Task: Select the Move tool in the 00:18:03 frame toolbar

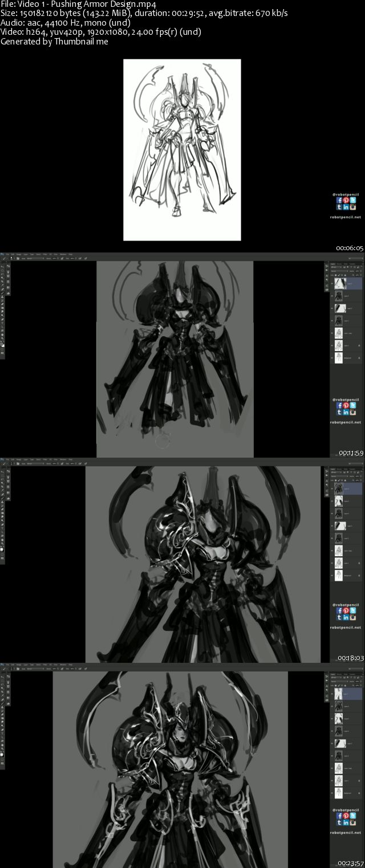Action: point(2,471)
